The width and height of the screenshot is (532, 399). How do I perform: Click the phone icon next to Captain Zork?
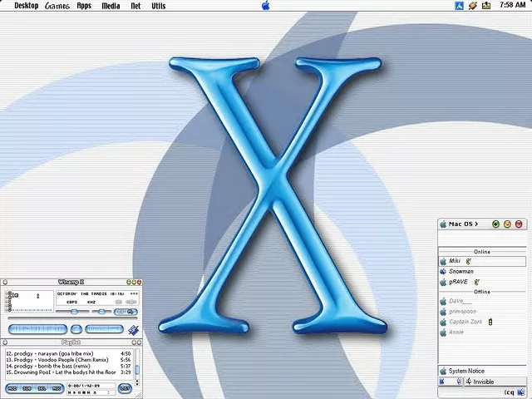(x=490, y=322)
